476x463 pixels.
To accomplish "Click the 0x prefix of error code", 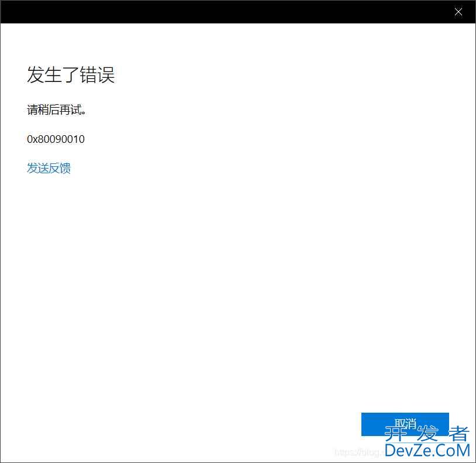I will click(x=32, y=139).
